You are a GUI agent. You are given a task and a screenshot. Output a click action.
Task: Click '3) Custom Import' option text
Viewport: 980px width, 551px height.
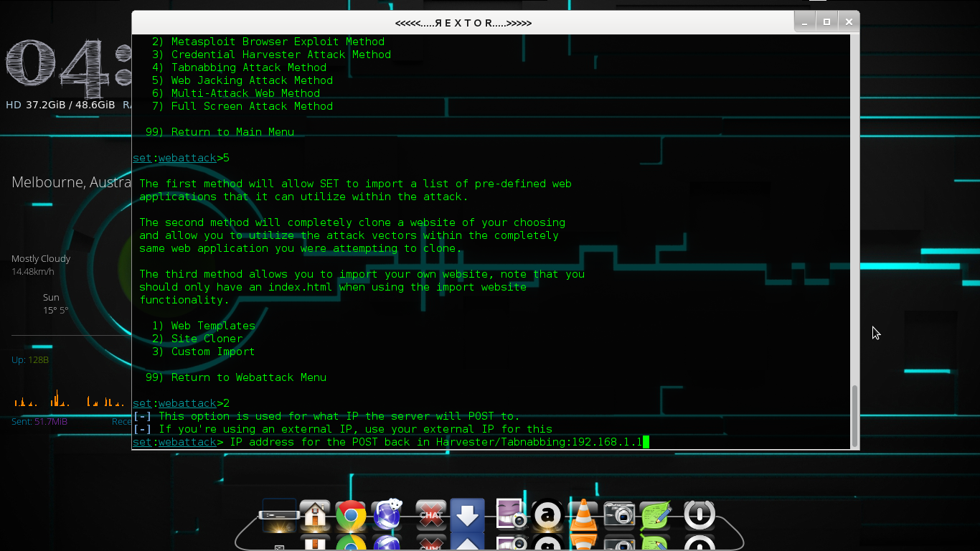click(x=204, y=352)
